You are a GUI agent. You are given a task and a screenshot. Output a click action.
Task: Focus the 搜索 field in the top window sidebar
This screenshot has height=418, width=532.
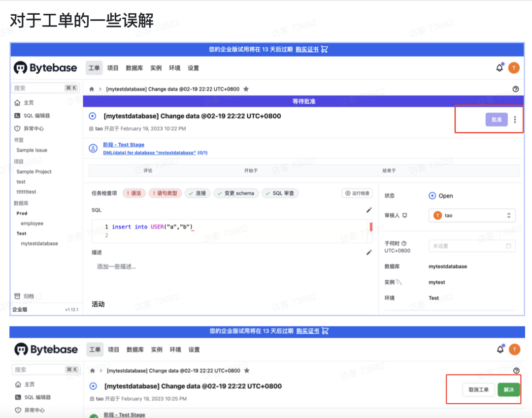pos(46,88)
